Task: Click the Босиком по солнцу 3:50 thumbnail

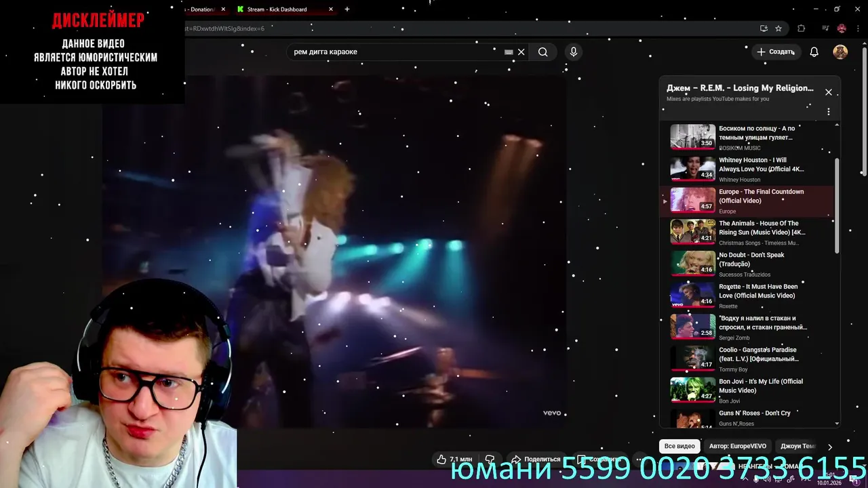Action: coord(692,137)
